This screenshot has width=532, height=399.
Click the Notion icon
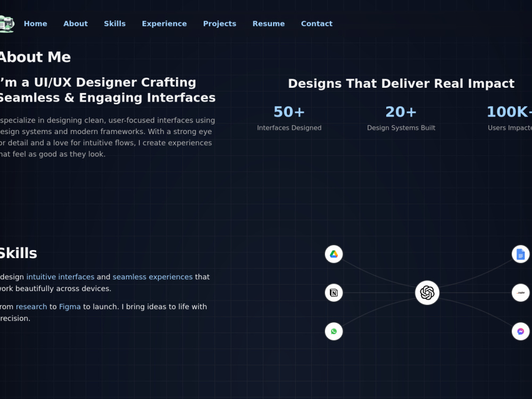(x=334, y=293)
